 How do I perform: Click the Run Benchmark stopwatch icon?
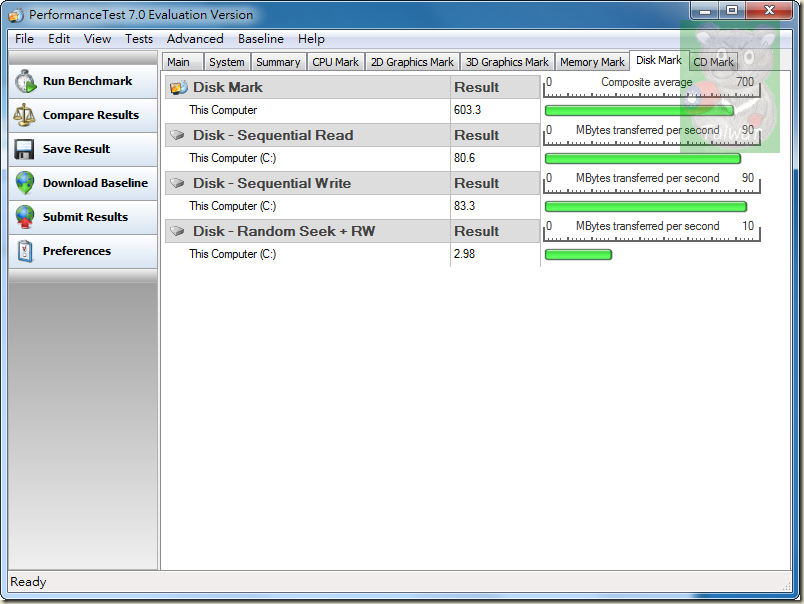click(25, 82)
